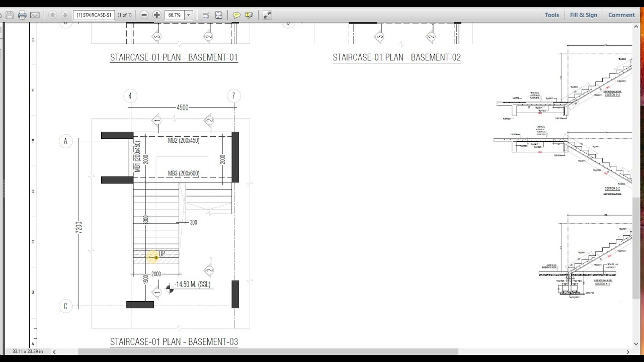The height and width of the screenshot is (362, 644).
Task: Click grid bubble 7 in Basement-03 plan
Action: coord(233,96)
